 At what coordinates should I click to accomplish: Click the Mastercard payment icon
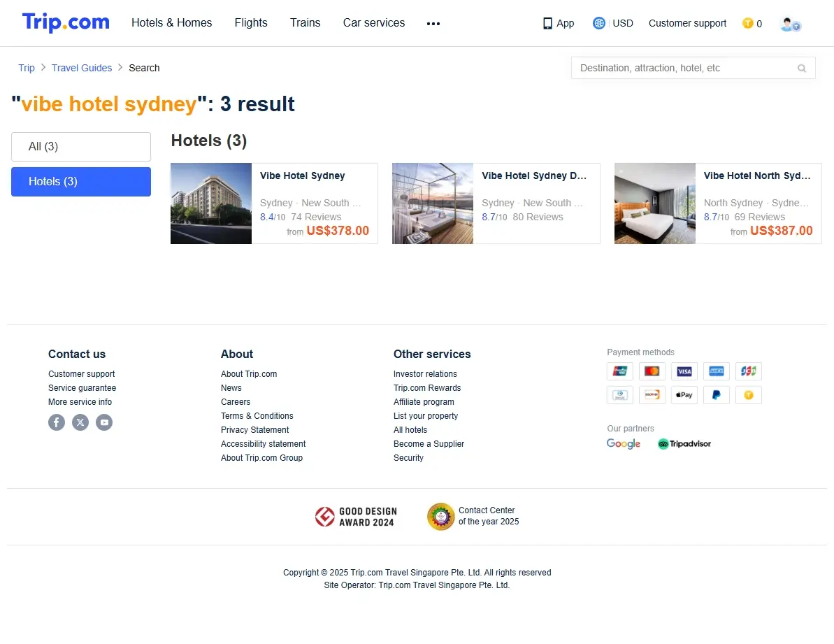pos(652,371)
